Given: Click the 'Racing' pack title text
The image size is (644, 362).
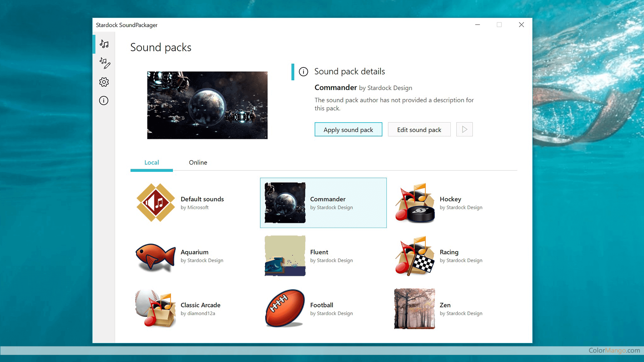Looking at the screenshot, I should click(449, 252).
